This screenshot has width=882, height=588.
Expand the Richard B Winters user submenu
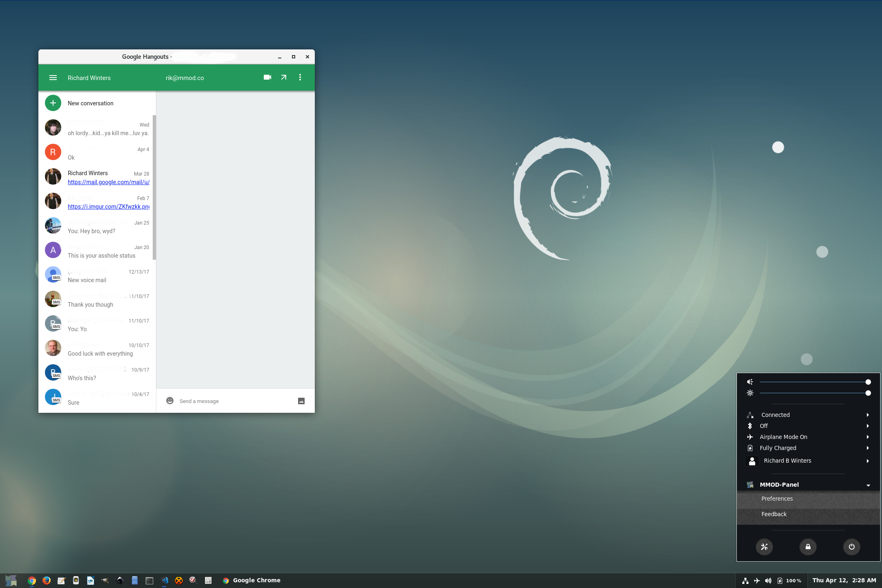pos(808,461)
